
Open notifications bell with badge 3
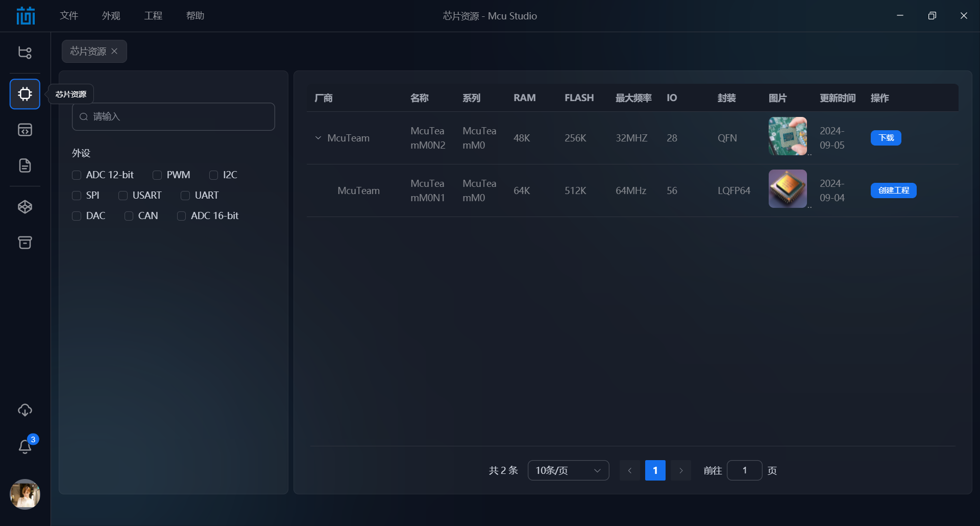[x=25, y=446]
